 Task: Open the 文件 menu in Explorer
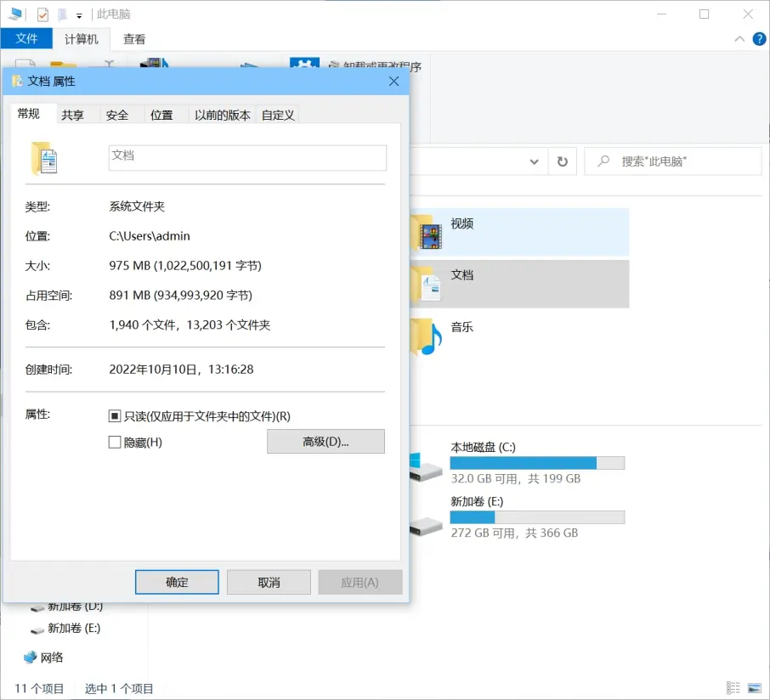click(x=26, y=39)
